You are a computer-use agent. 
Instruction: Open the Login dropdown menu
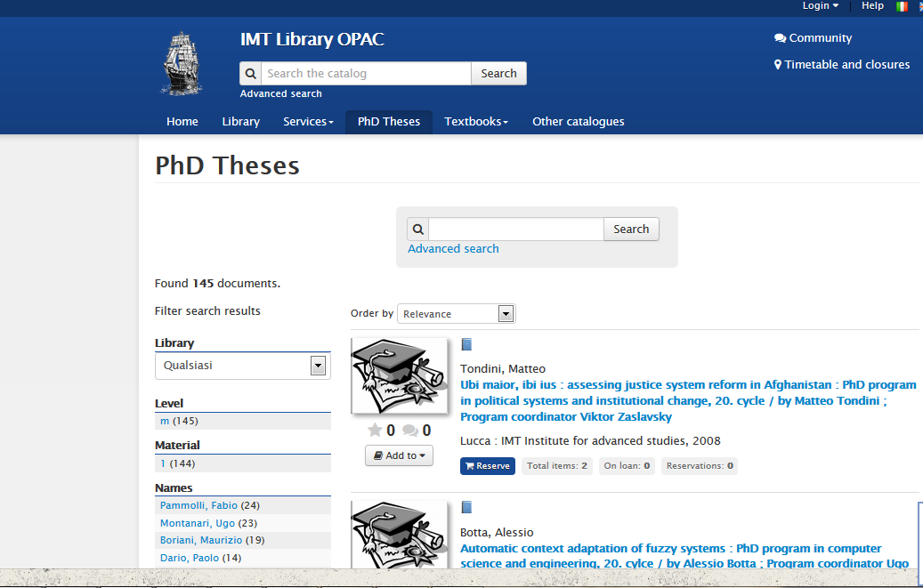(821, 6)
